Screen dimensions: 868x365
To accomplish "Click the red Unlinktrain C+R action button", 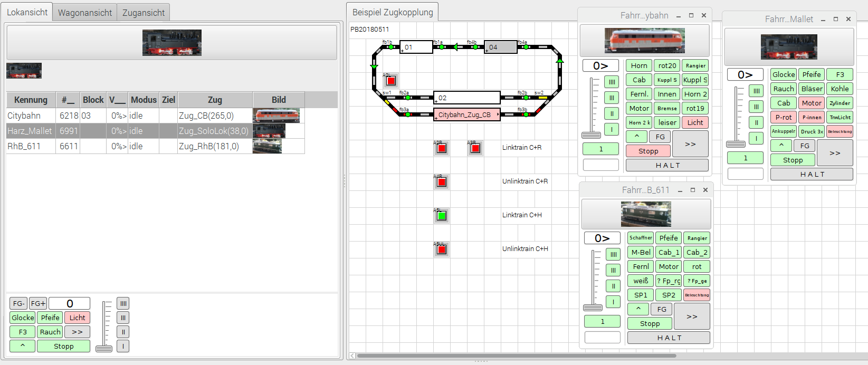I will [x=442, y=182].
